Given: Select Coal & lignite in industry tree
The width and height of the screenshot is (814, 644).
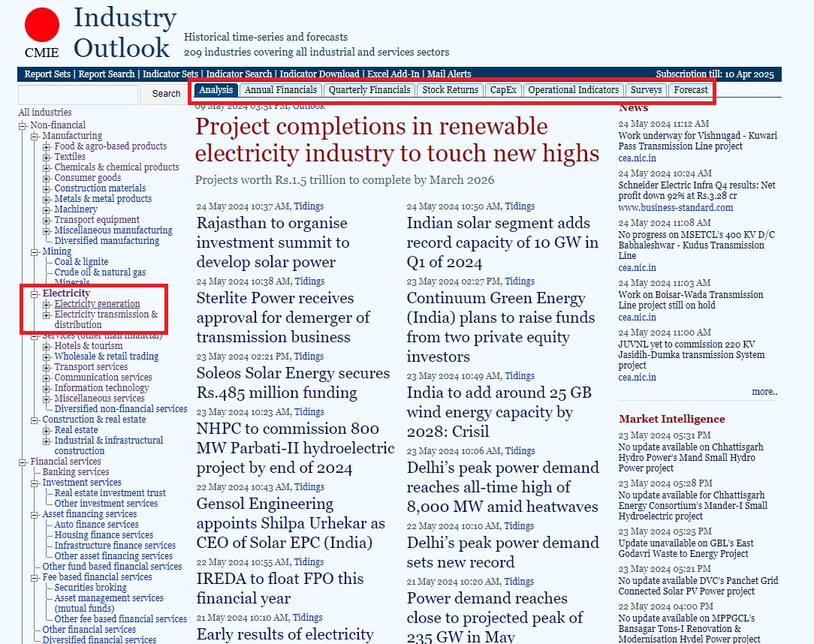Looking at the screenshot, I should [x=81, y=262].
